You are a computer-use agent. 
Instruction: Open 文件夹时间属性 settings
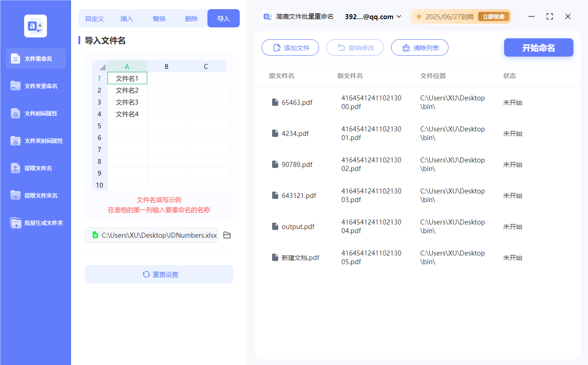pyautogui.click(x=35, y=141)
